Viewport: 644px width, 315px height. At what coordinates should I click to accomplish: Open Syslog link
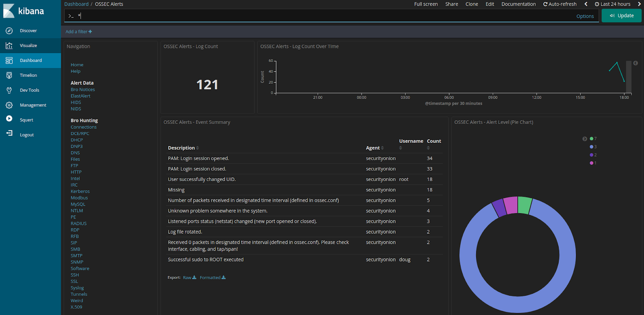(77, 288)
